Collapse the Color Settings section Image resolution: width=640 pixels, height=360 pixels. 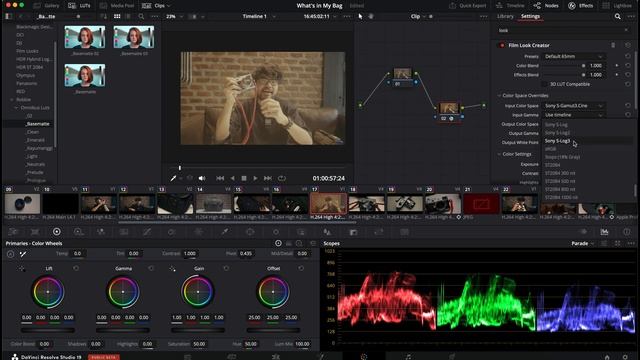[499, 154]
